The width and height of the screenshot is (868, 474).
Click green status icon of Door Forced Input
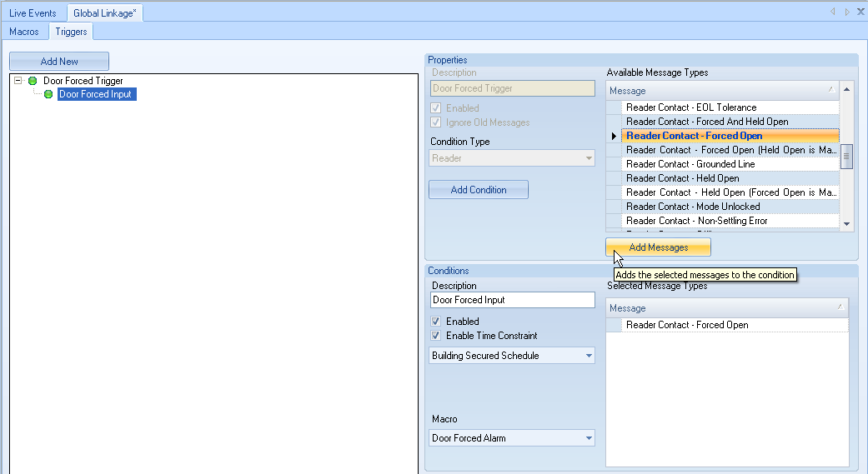coord(48,94)
